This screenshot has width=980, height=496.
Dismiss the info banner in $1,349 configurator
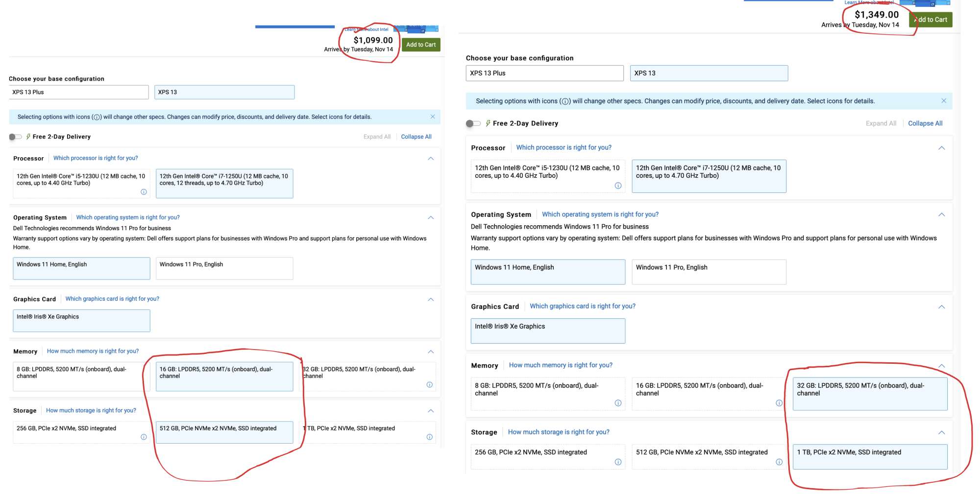point(944,101)
